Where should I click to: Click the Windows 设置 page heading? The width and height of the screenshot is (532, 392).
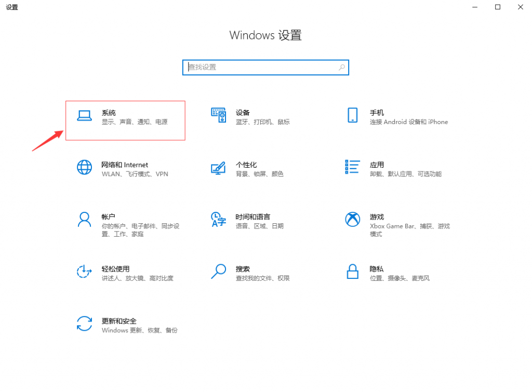coord(265,35)
